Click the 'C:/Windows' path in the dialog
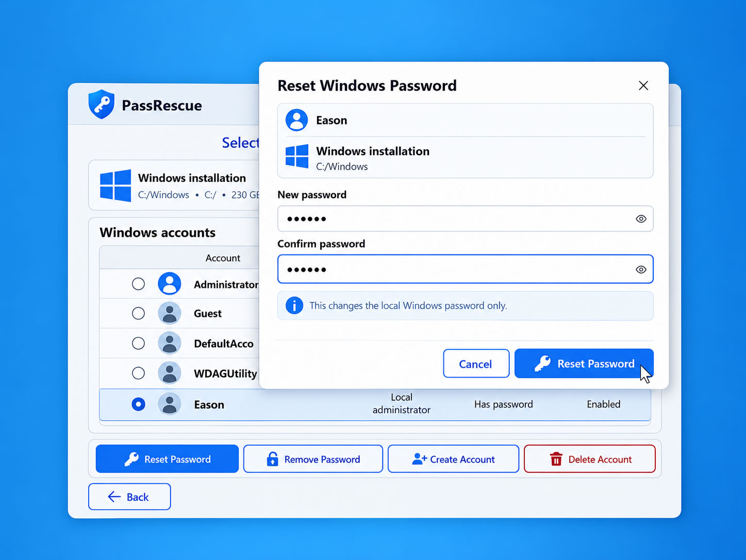Image resolution: width=746 pixels, height=560 pixels. coord(342,167)
